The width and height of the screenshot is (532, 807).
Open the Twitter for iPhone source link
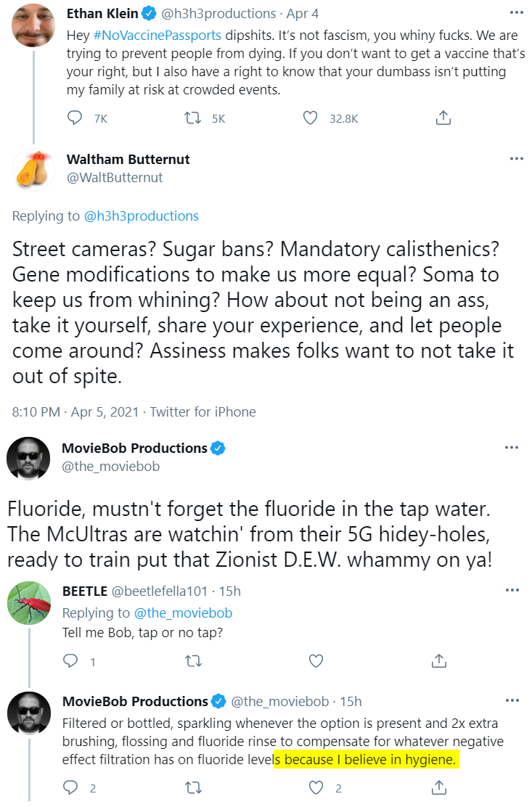(202, 412)
